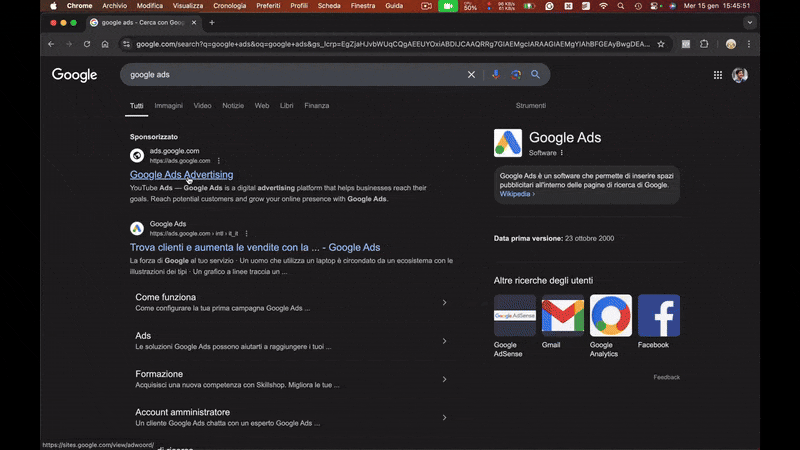Click into the google ads search field
800x450 pixels.
coord(293,74)
